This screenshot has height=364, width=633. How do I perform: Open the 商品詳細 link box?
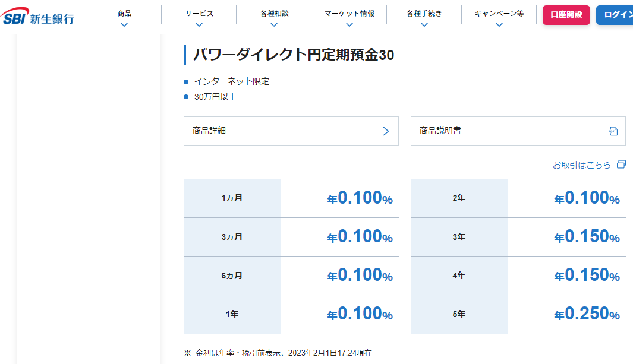coord(291,131)
